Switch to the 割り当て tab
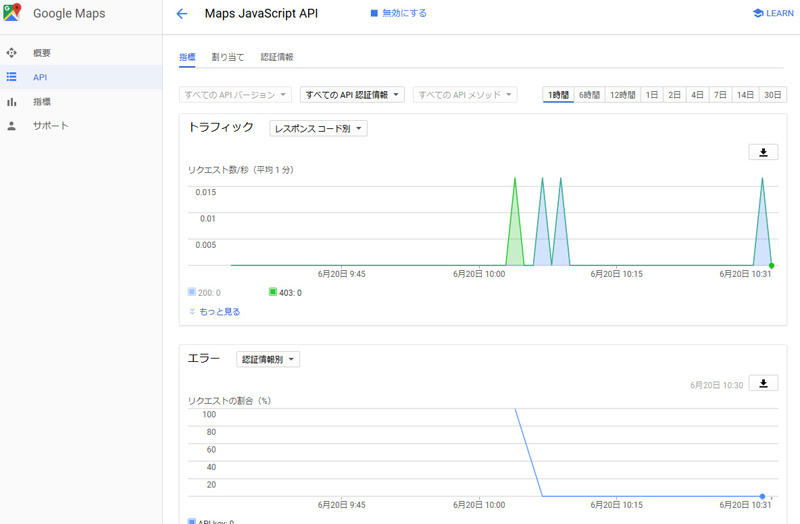Image resolution: width=800 pixels, height=524 pixels. (228, 57)
